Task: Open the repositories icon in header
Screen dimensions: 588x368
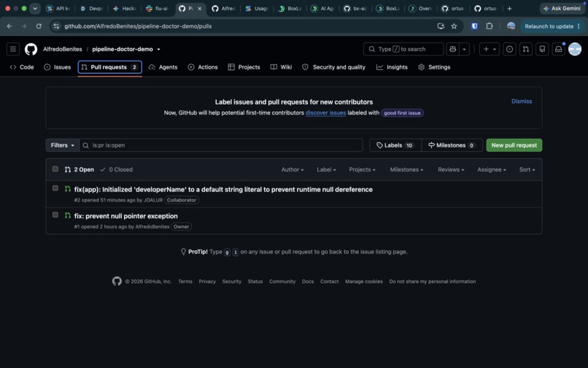Action: tap(542, 49)
